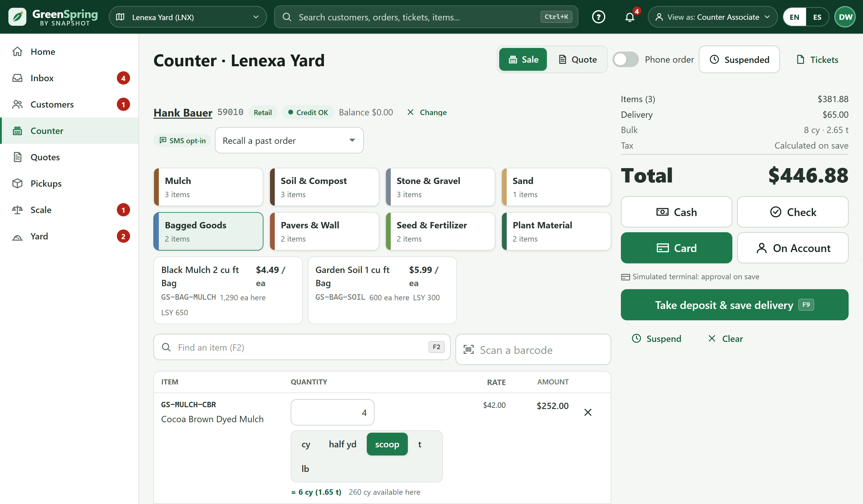863x504 pixels.
Task: Remove the Cocoa Brown Dyed Mulch line
Action: tap(588, 412)
